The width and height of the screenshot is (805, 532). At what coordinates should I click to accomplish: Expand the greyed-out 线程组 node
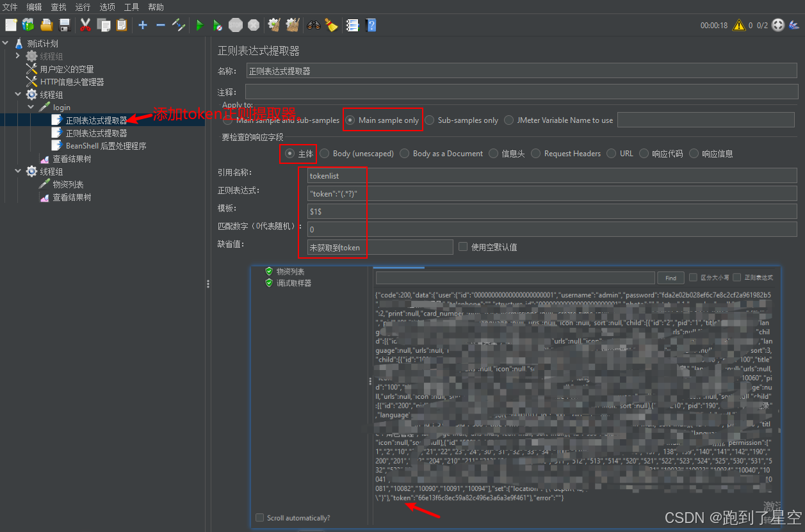pyautogui.click(x=18, y=56)
